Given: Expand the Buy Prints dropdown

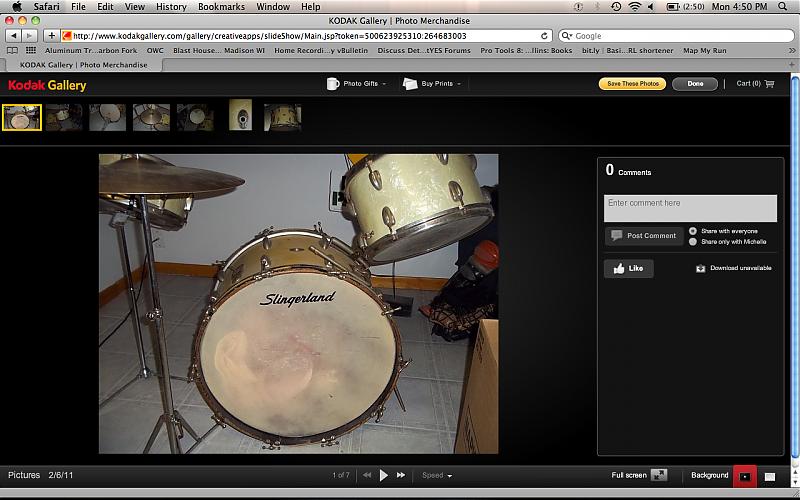Looking at the screenshot, I should click(x=432, y=84).
